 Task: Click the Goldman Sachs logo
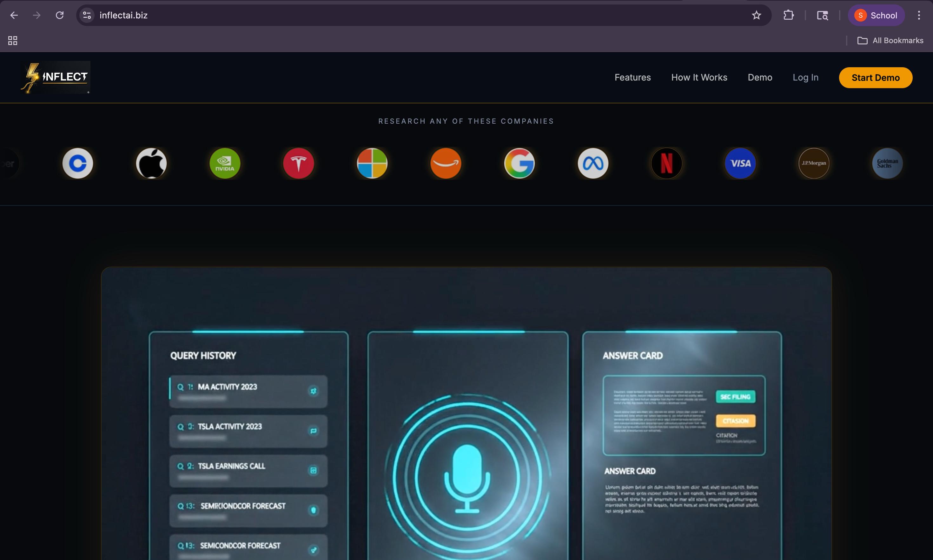(x=887, y=163)
